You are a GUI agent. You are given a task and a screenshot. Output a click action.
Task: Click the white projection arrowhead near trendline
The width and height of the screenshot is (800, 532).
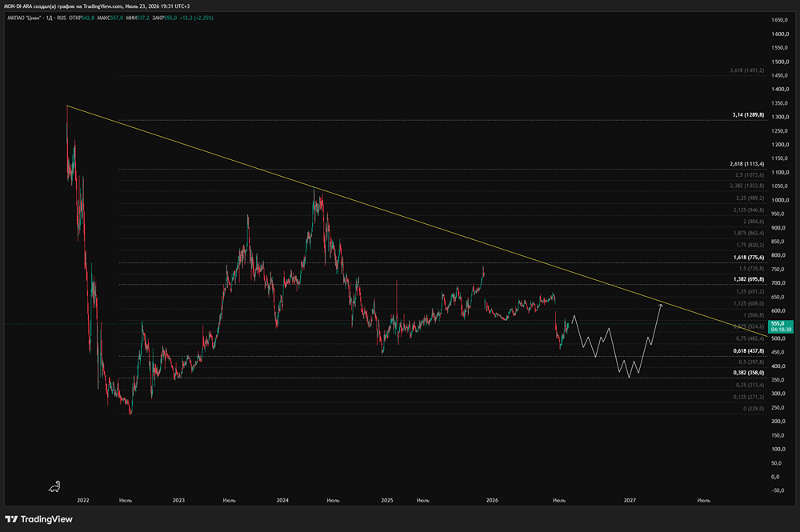coord(661,306)
